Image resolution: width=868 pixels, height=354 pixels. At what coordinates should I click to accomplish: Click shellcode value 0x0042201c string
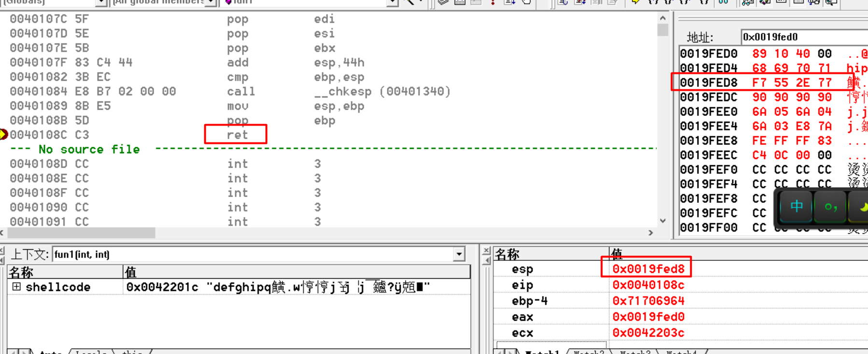tap(278, 287)
